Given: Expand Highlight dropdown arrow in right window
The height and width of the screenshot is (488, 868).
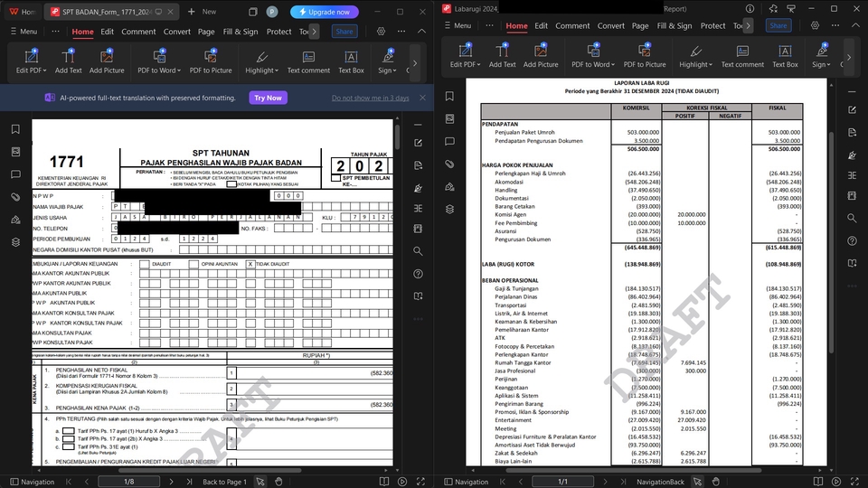Looking at the screenshot, I should pos(711,65).
